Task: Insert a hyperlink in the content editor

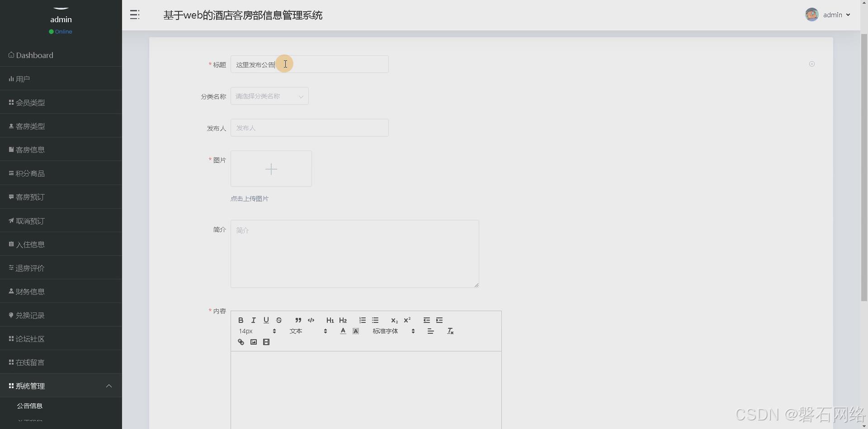Action: (241, 342)
